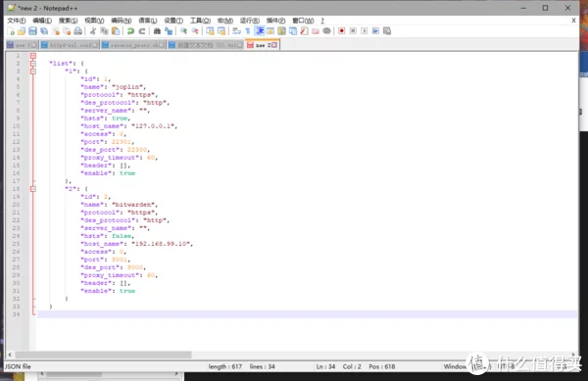
Task: Switch to the reverse_proxy file tab
Action: pos(133,45)
